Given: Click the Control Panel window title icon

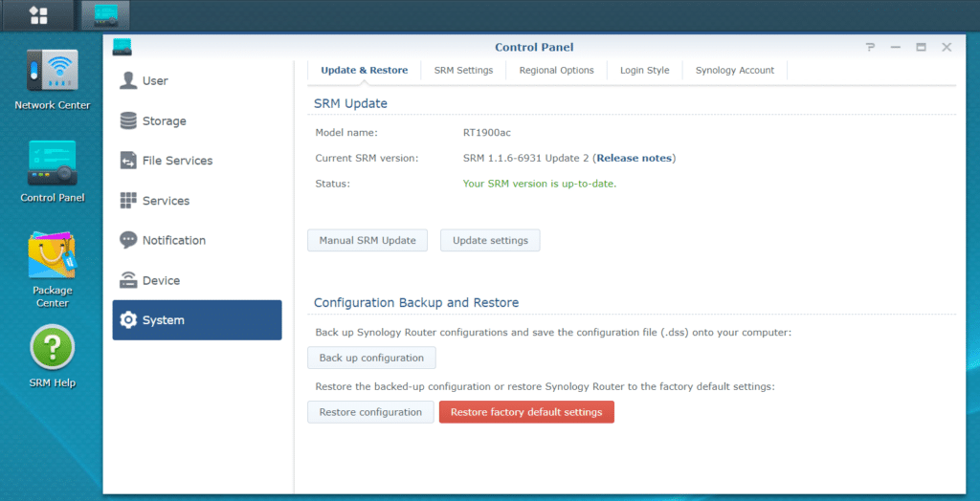Looking at the screenshot, I should 122,47.
